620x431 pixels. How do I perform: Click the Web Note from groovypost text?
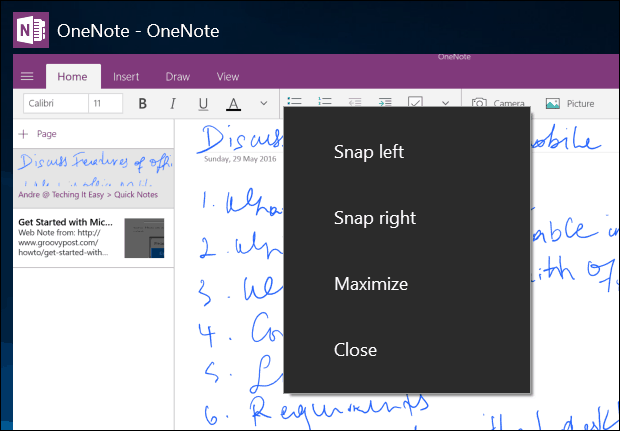pyautogui.click(x=63, y=242)
